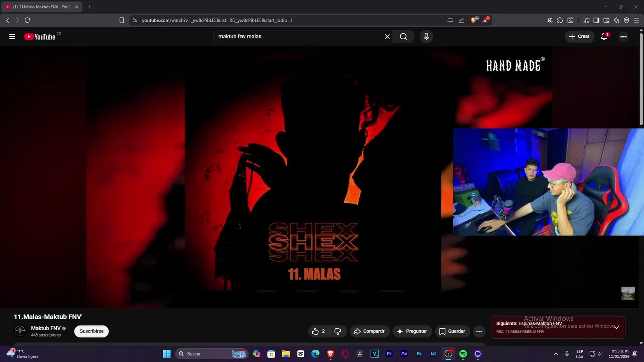Open the Crear upload menu
The image size is (644, 362).
coord(579,36)
